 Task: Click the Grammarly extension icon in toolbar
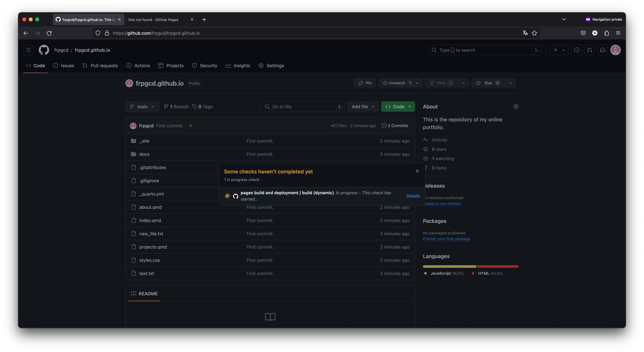[595, 33]
